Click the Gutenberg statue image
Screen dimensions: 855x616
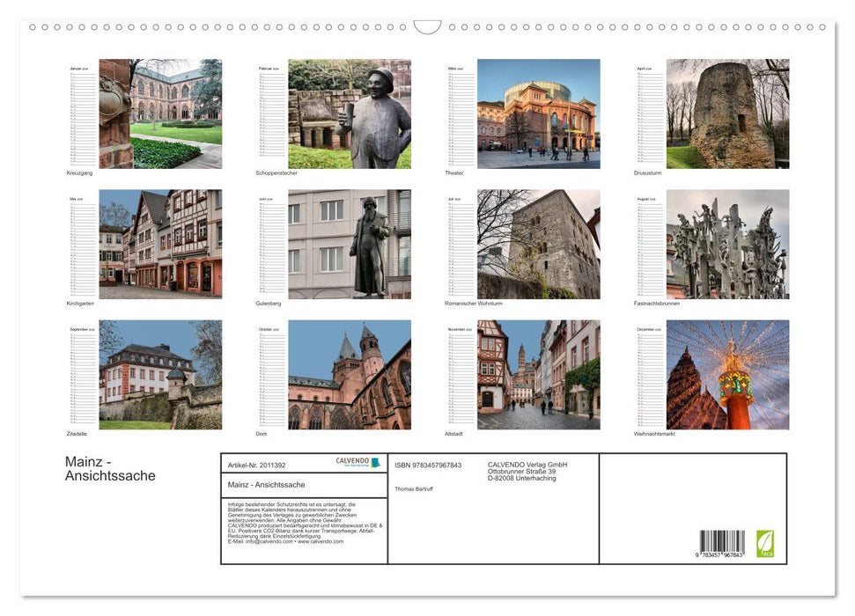[x=351, y=243]
